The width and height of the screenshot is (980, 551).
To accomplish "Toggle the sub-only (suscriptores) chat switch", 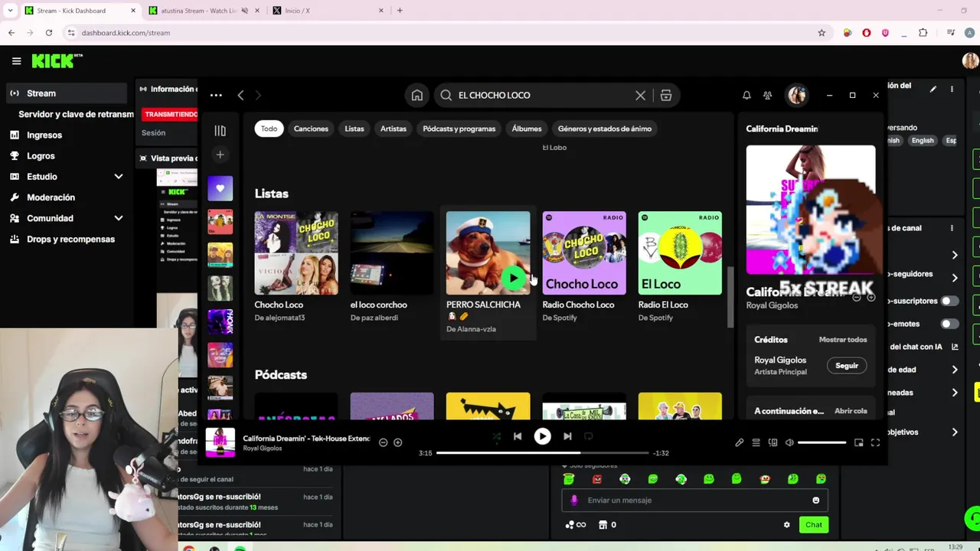I will (950, 302).
